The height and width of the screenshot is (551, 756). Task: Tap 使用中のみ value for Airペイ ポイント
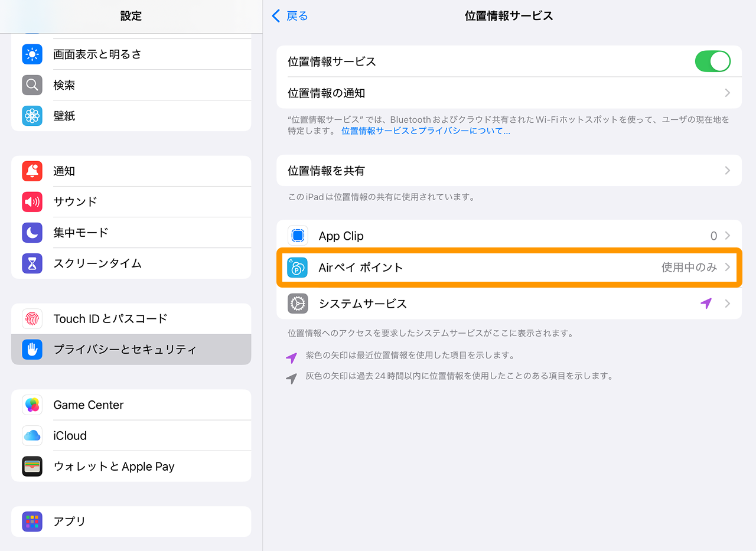pos(689,268)
